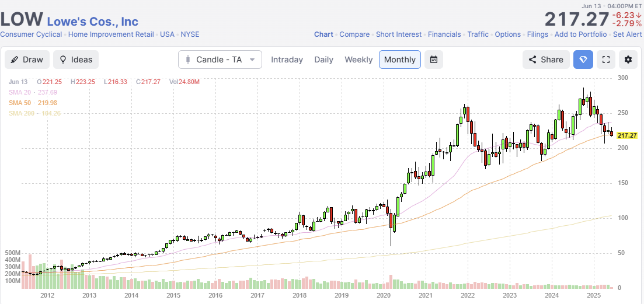Click the 2020 year label on time axis
This screenshot has height=304, width=644.
[383, 295]
